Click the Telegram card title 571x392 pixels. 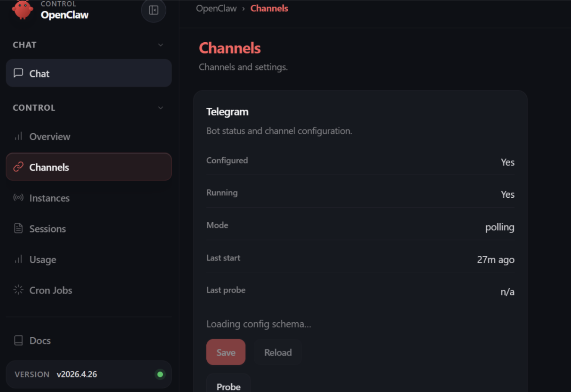coord(227,112)
